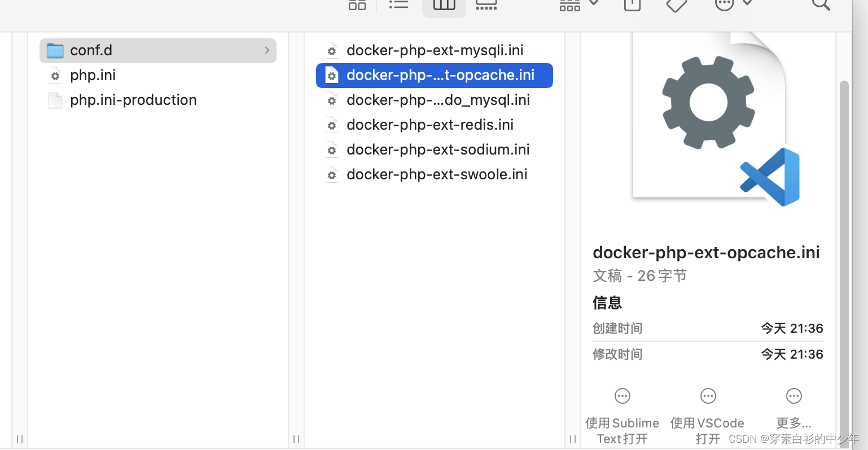
Task: Expand the conf.d folder disclosure chevron
Action: click(267, 50)
